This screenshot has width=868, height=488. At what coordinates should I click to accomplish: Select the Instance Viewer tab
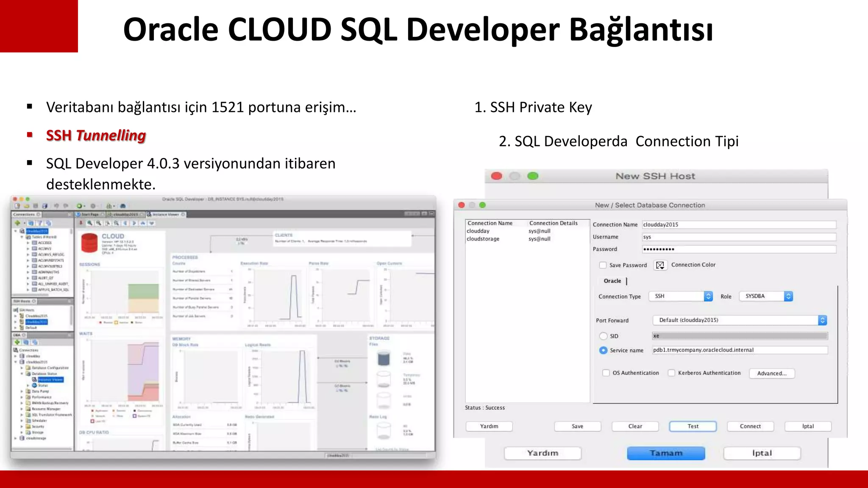pos(166,214)
